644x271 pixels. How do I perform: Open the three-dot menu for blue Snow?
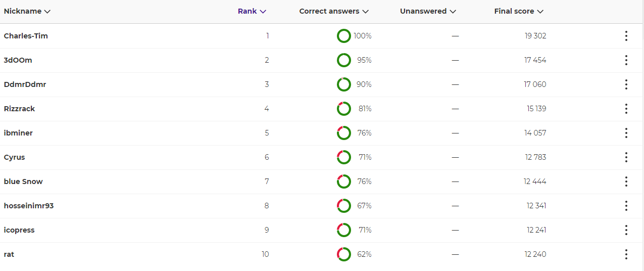[626, 182]
